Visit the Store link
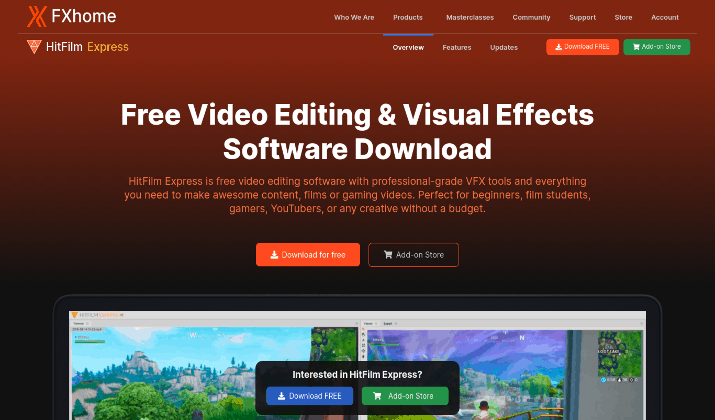This screenshot has height=420, width=715. point(623,17)
